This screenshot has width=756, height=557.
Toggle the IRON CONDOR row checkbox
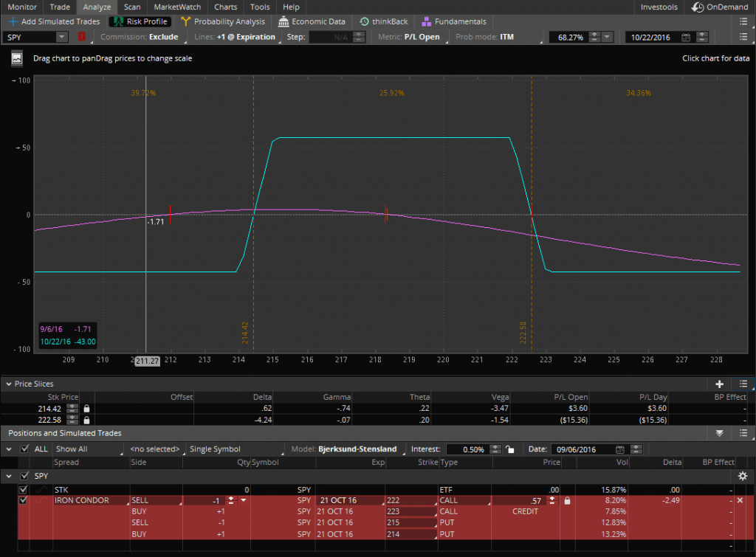pyautogui.click(x=23, y=501)
